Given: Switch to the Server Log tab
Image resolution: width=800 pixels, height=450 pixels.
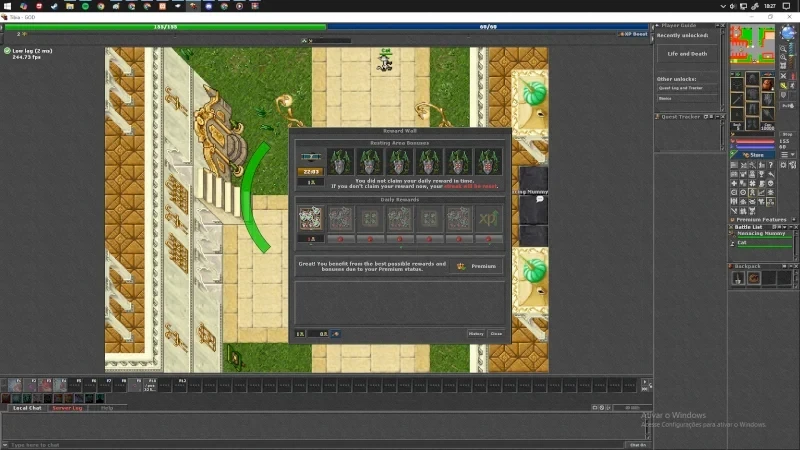Looking at the screenshot, I should tap(67, 408).
